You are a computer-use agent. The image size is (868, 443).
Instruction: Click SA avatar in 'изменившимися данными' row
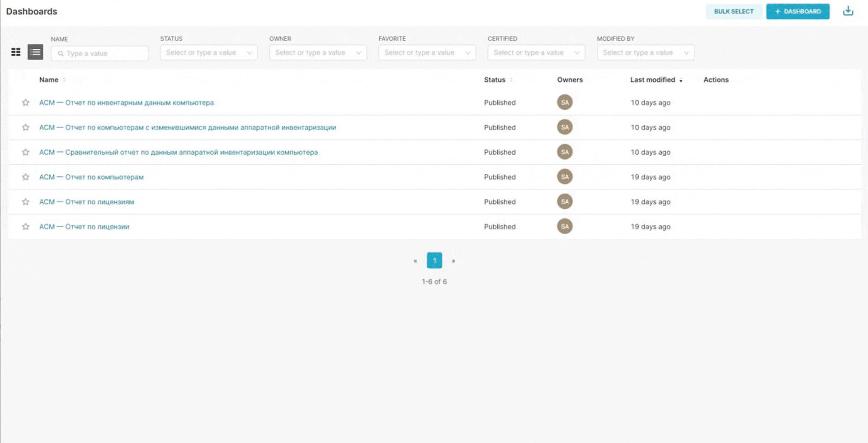565,127
